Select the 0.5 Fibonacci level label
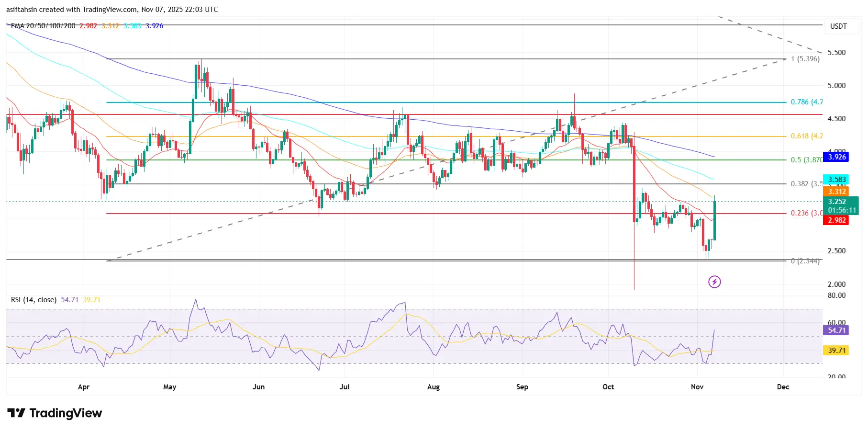The image size is (868, 431). pyautogui.click(x=806, y=160)
